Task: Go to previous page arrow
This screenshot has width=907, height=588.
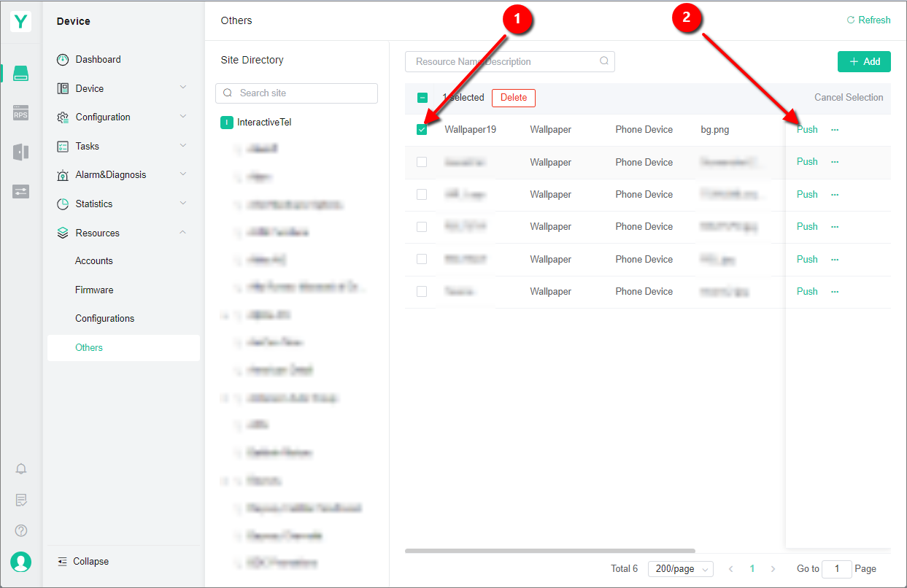Action: tap(731, 569)
